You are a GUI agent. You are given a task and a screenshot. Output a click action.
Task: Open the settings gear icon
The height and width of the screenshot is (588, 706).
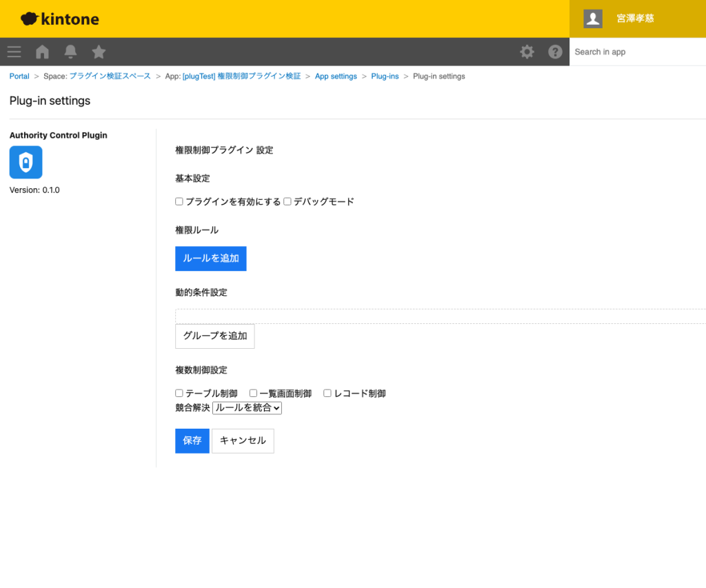pos(527,52)
